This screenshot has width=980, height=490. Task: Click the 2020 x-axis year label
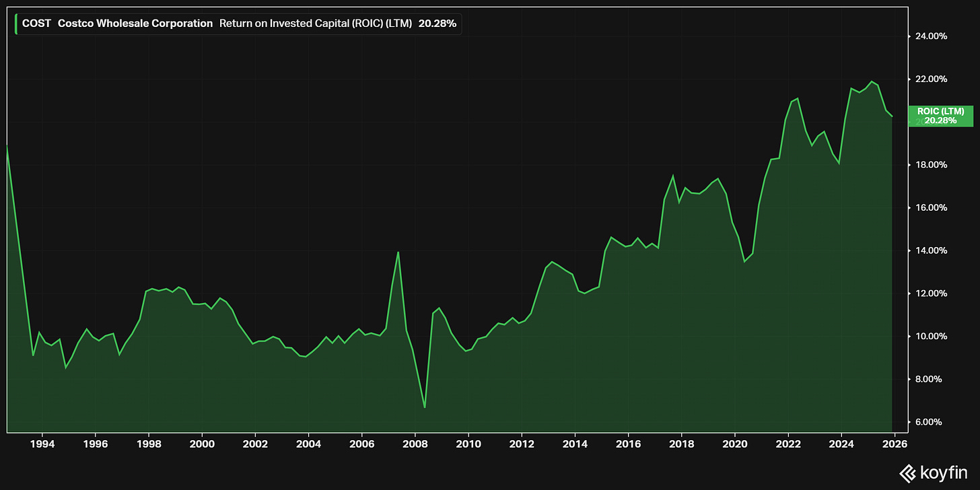point(734,444)
